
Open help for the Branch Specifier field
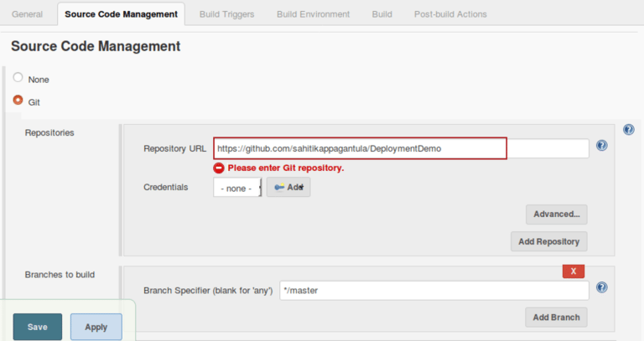(x=601, y=287)
